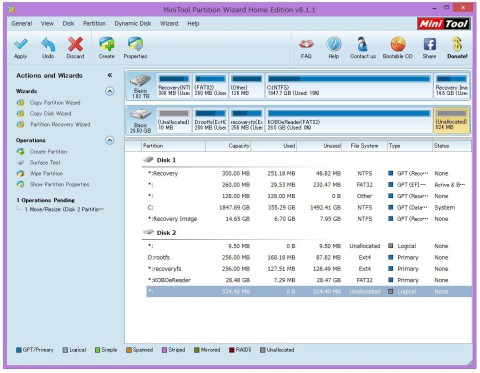Open the Disk menu
This screenshot has height=373, width=480.
tap(68, 24)
